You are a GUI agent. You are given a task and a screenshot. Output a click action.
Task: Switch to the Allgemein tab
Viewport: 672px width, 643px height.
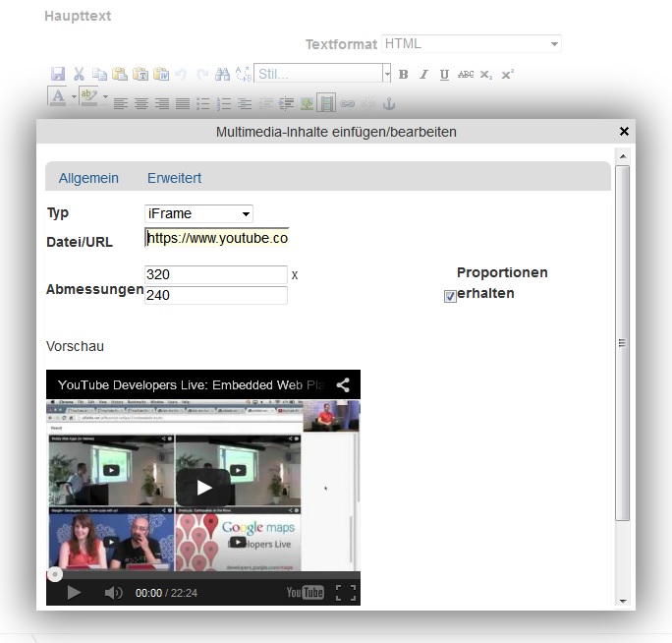click(x=88, y=178)
